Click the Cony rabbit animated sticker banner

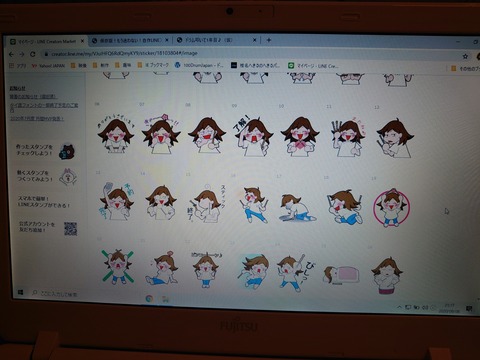(x=47, y=176)
